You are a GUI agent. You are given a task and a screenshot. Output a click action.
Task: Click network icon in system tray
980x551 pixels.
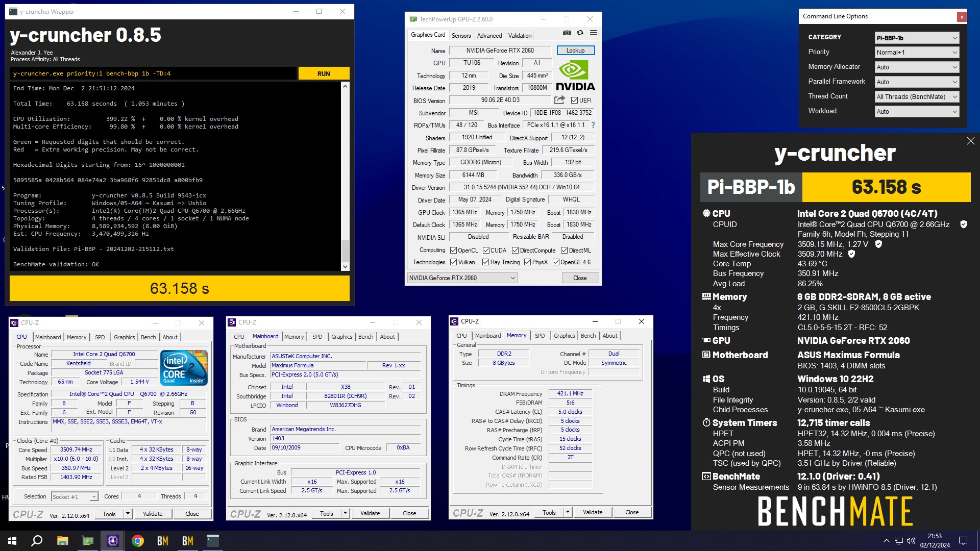(x=899, y=541)
